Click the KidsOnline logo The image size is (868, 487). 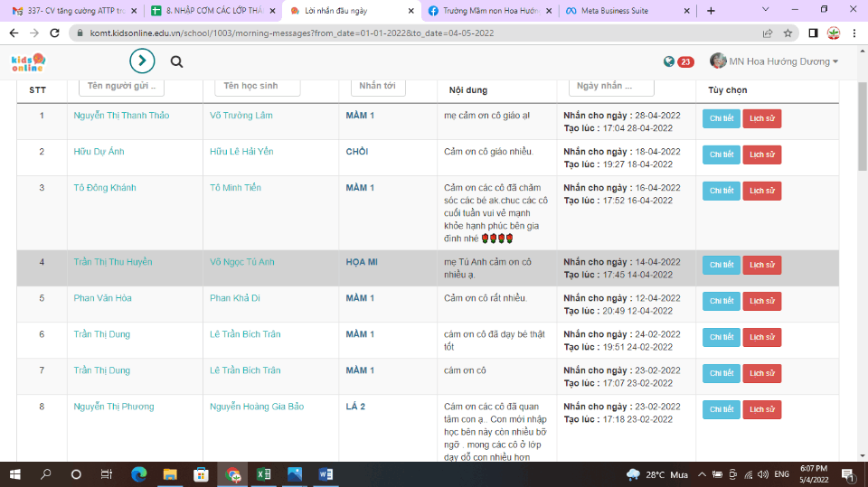point(27,62)
